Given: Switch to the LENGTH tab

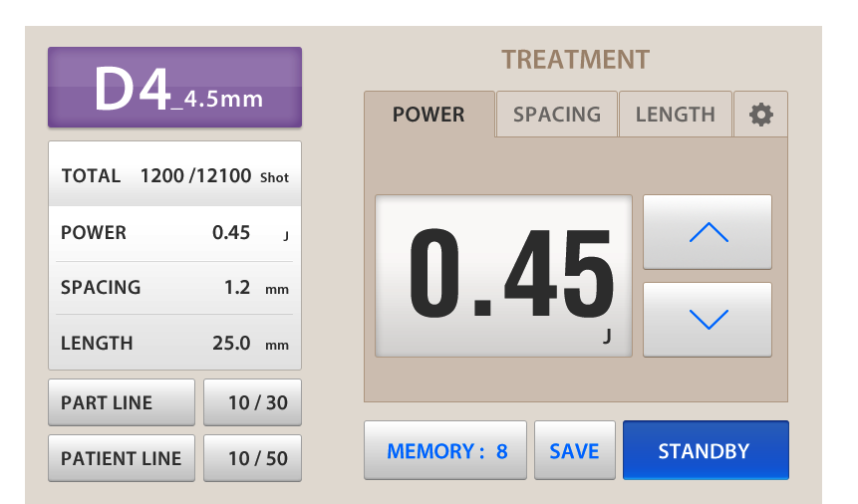Looking at the screenshot, I should [675, 115].
